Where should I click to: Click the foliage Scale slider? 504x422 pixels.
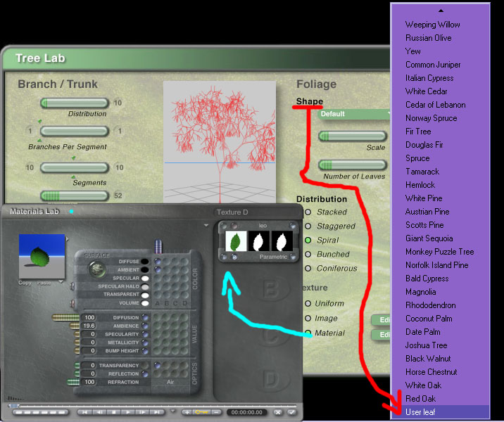tap(353, 136)
